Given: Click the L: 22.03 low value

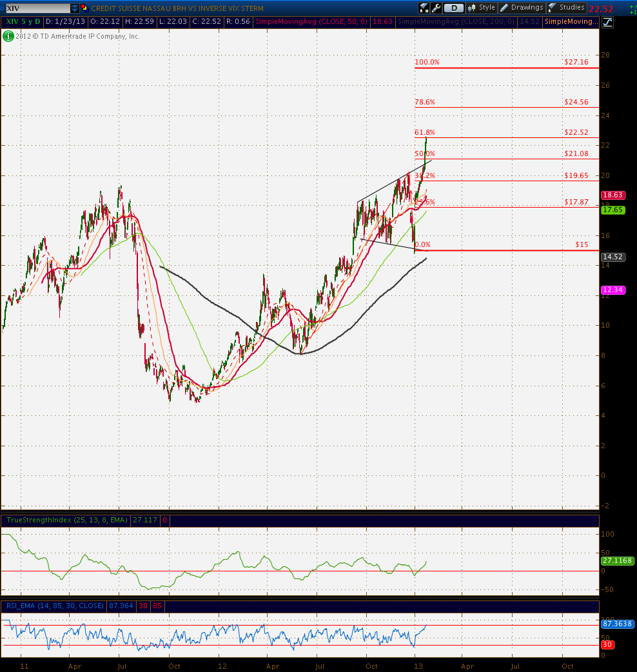Looking at the screenshot, I should (x=173, y=21).
